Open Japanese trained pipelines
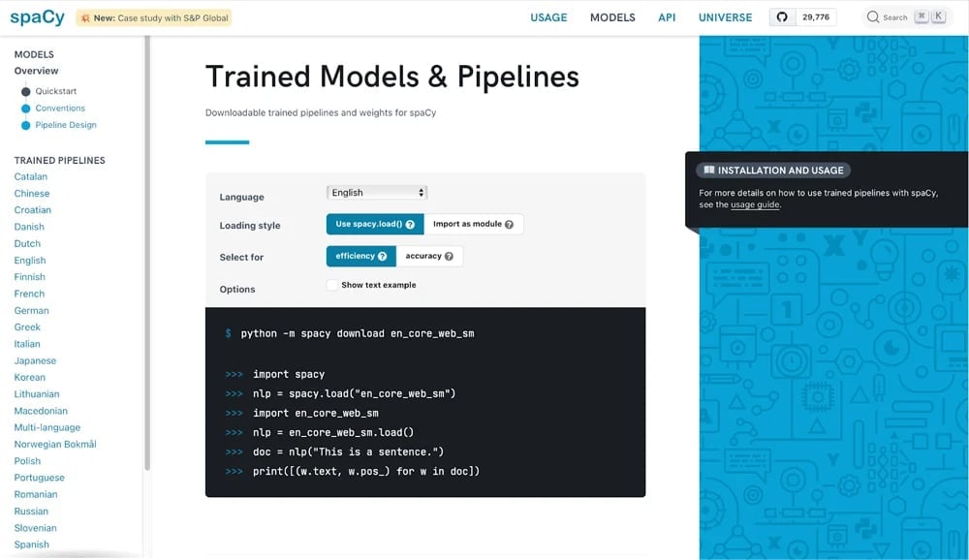The height and width of the screenshot is (560, 969). click(35, 360)
